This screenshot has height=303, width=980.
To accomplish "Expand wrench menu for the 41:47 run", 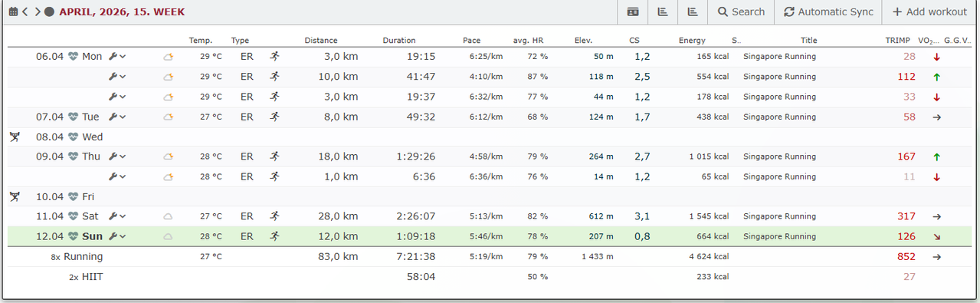I will click(x=117, y=77).
